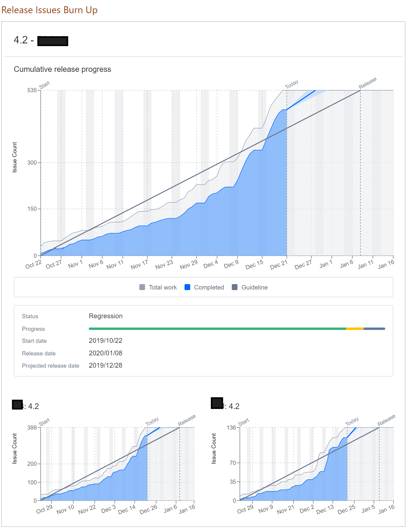This screenshot has height=532, width=413.
Task: Click the 4.2 release heading
Action: (x=41, y=40)
